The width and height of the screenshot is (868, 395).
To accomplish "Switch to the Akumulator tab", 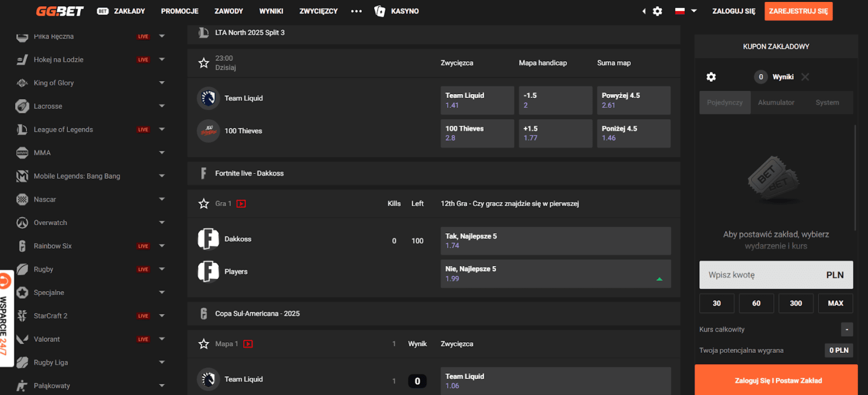I will [x=776, y=102].
